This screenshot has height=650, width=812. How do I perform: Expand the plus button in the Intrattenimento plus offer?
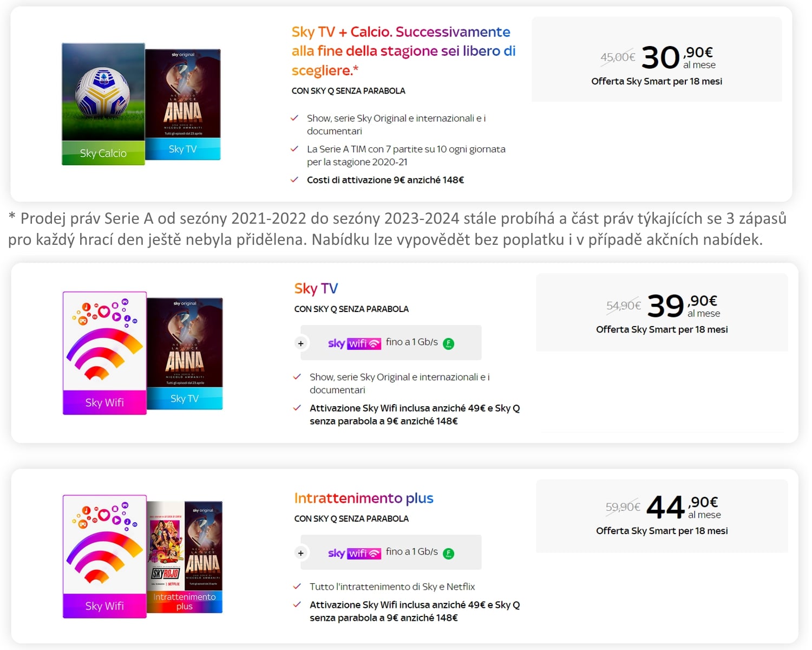[x=301, y=553]
